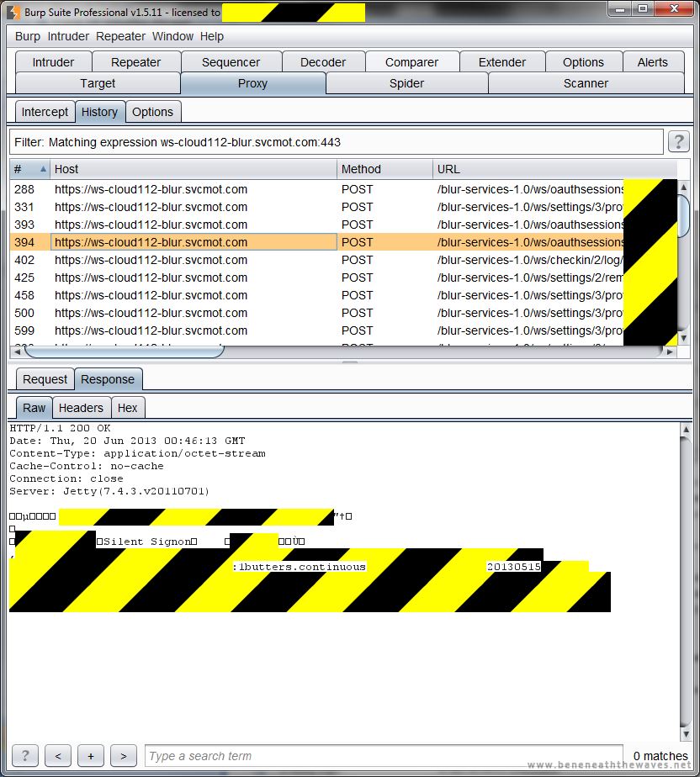The width and height of the screenshot is (700, 777).
Task: Click the filter help question mark icon
Action: click(678, 142)
